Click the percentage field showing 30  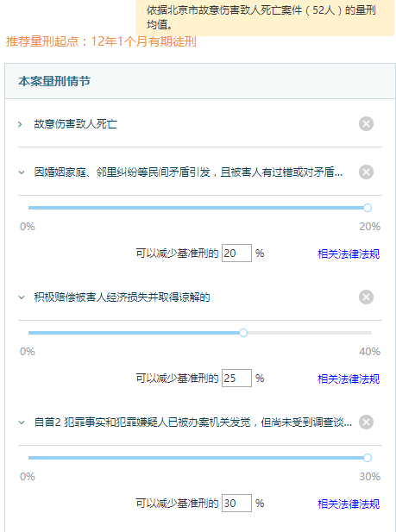[x=236, y=504]
